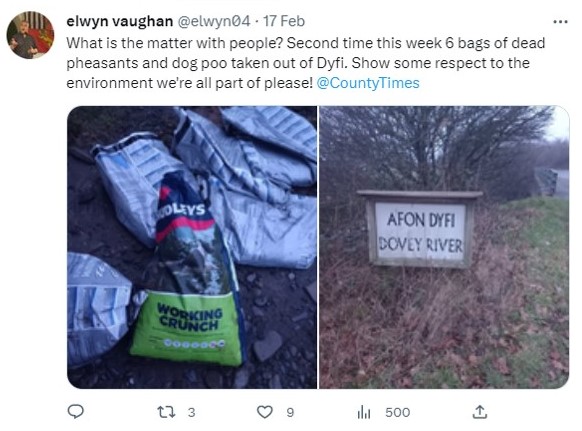Open the three-dot more options menu

(x=560, y=22)
